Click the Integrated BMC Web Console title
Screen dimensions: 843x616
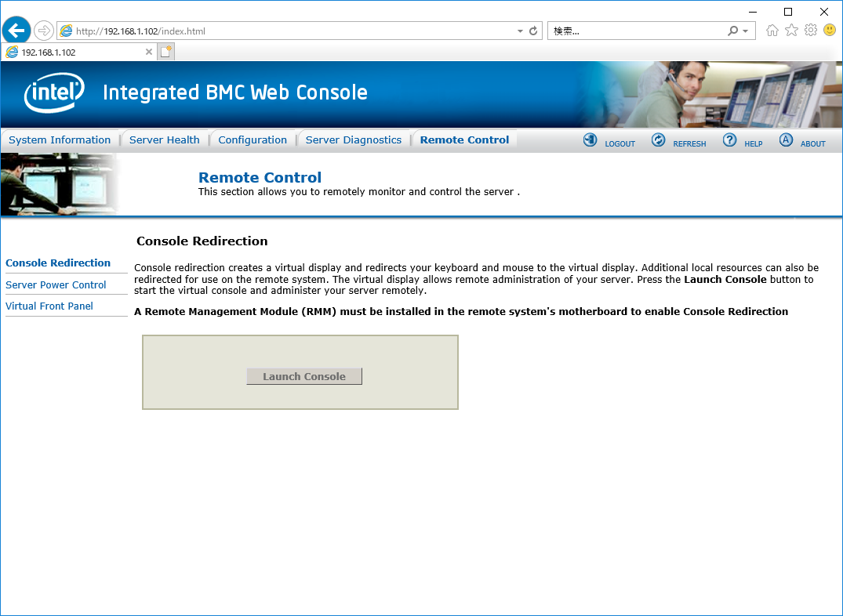point(235,92)
